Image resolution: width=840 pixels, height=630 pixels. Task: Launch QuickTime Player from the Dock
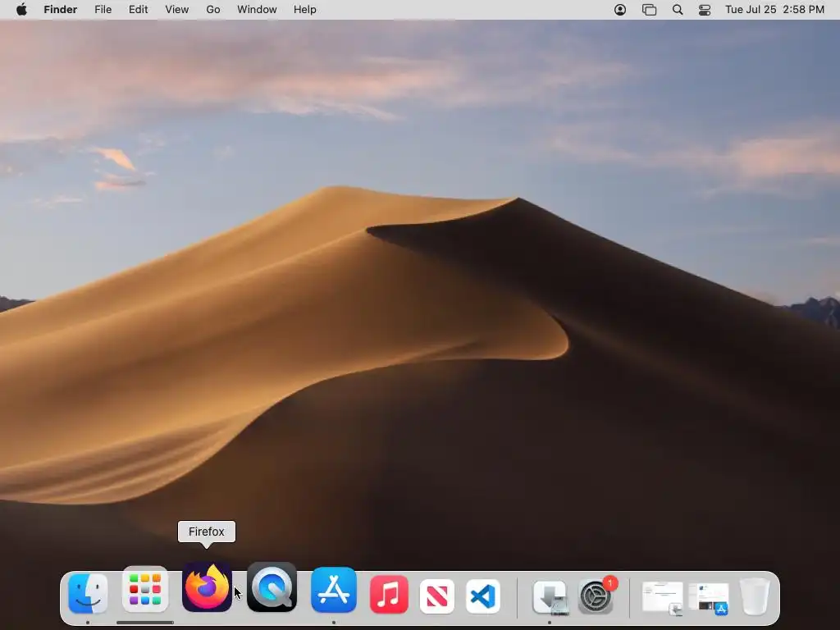[x=272, y=587]
